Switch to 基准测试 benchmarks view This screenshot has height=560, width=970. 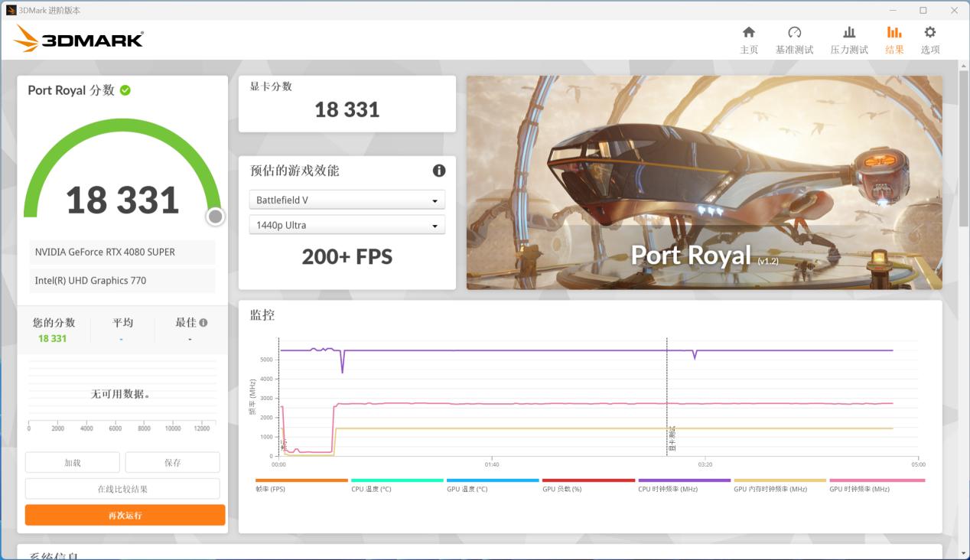(796, 40)
